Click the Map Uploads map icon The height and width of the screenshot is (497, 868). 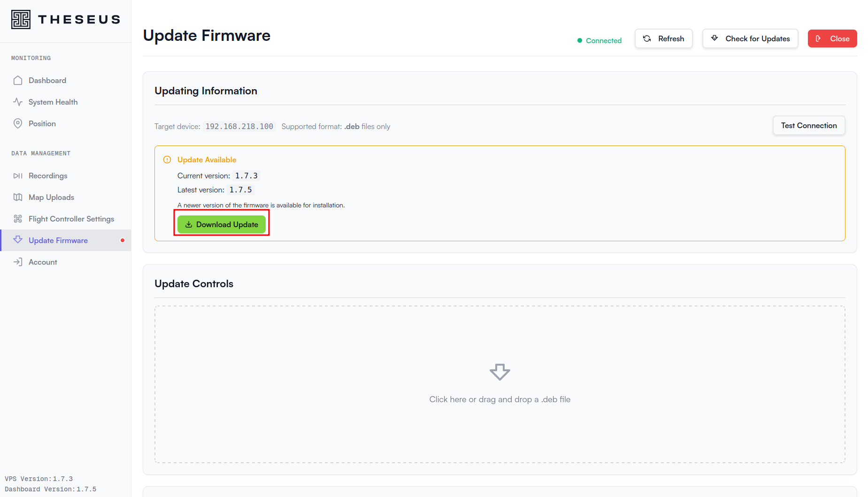[18, 197]
